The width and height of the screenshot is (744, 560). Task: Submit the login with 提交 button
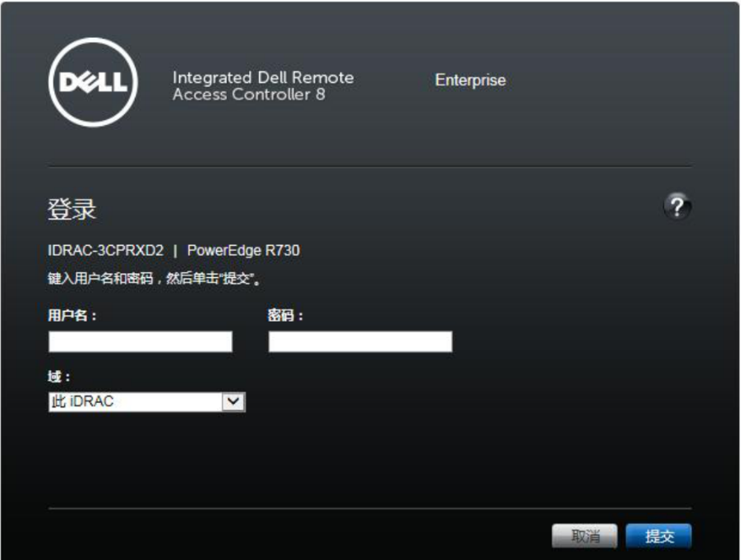[x=659, y=536]
